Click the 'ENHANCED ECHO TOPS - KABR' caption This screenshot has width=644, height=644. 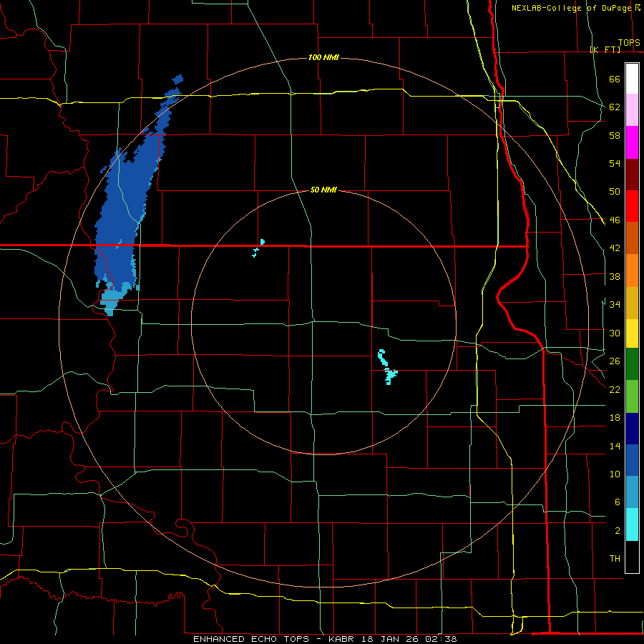(x=274, y=639)
